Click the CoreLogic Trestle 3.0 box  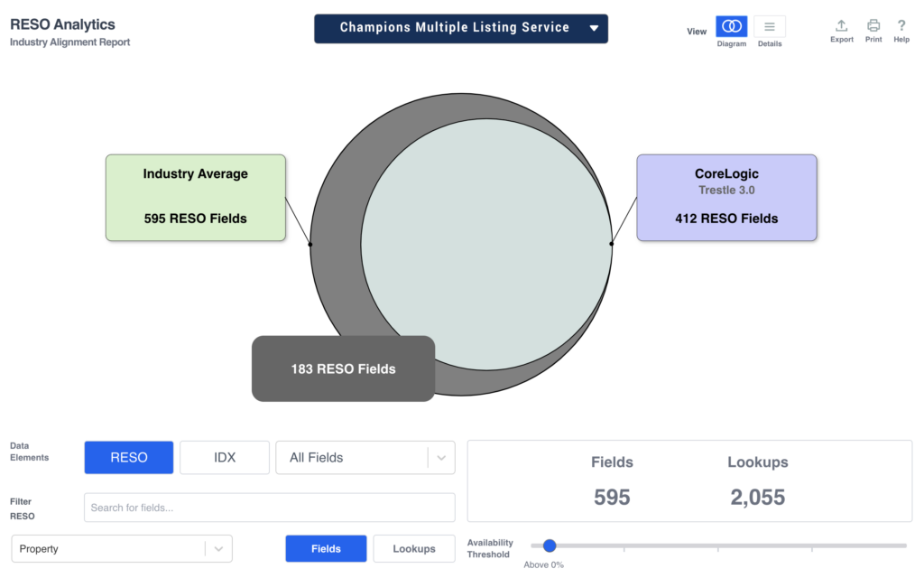pyautogui.click(x=726, y=197)
